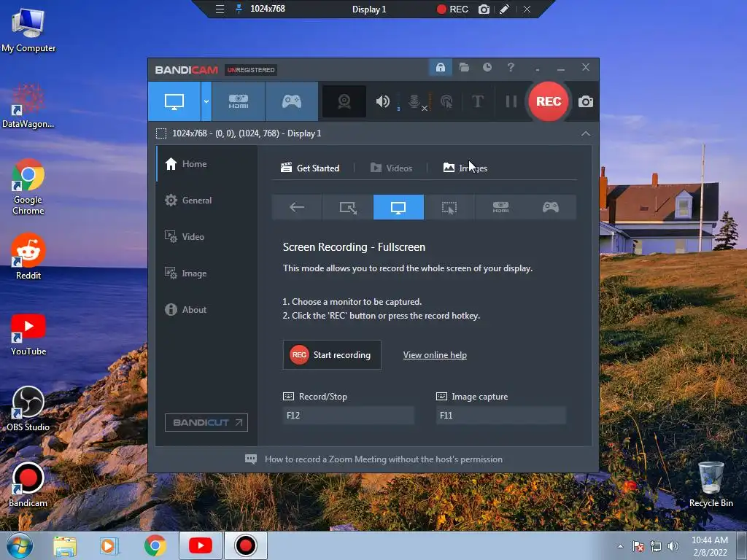The height and width of the screenshot is (560, 747).
Task: Click the 1024x768 Display 1 capture text
Action: [x=247, y=133]
